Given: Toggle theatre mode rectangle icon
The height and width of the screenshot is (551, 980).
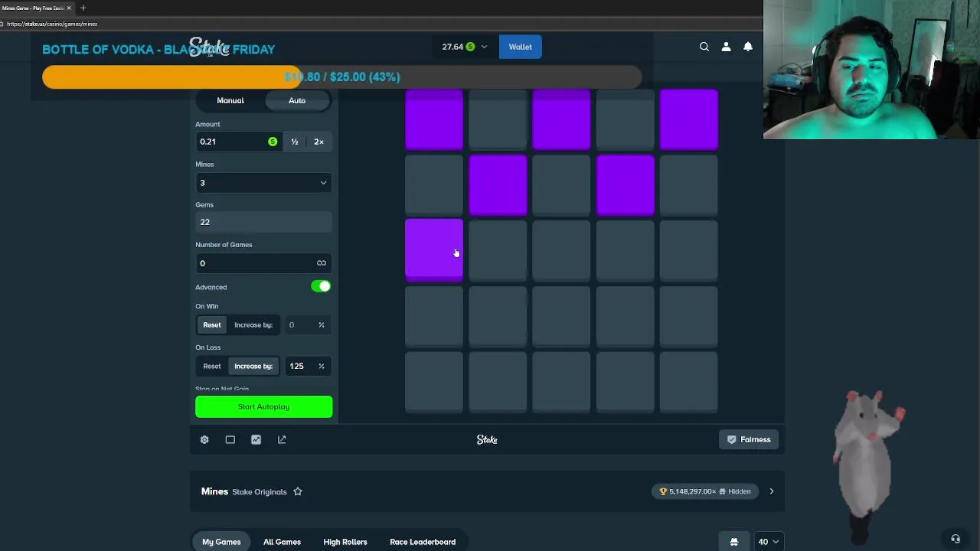Looking at the screenshot, I should 230,439.
